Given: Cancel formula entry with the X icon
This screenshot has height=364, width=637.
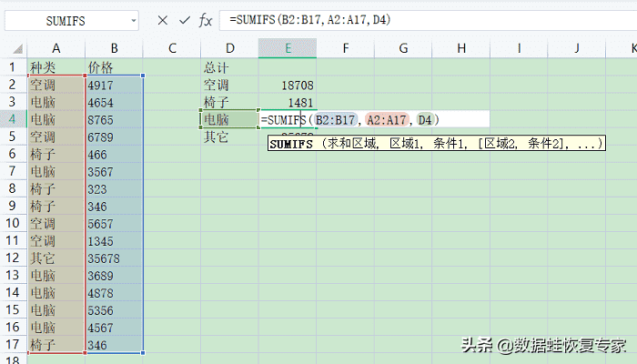Looking at the screenshot, I should click(x=163, y=20).
